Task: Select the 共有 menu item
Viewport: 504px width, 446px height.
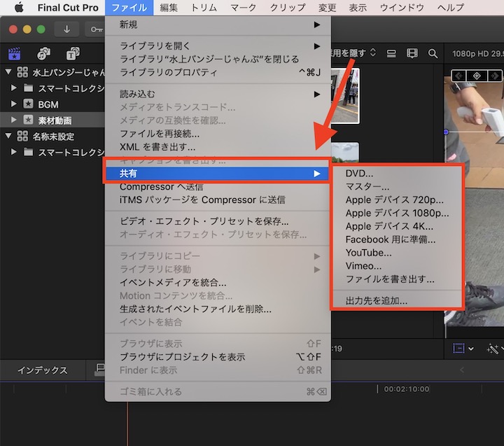Action: [x=218, y=174]
